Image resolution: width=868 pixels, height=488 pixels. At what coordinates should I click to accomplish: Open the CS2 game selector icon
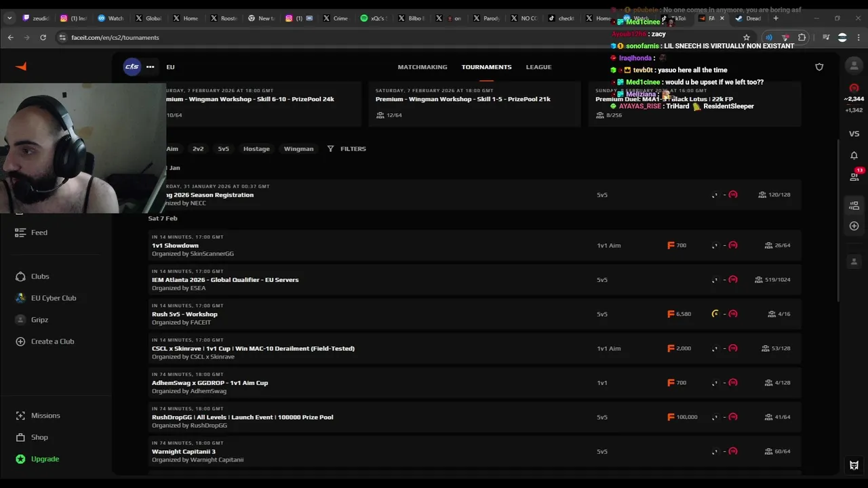click(132, 66)
